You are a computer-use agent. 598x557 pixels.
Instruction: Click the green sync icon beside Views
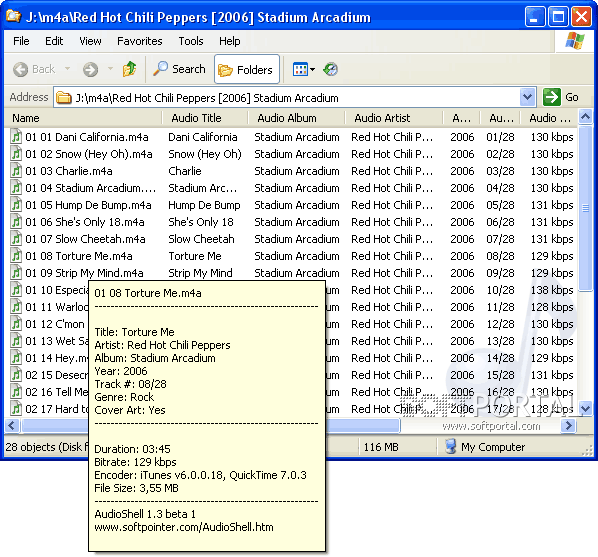(330, 69)
